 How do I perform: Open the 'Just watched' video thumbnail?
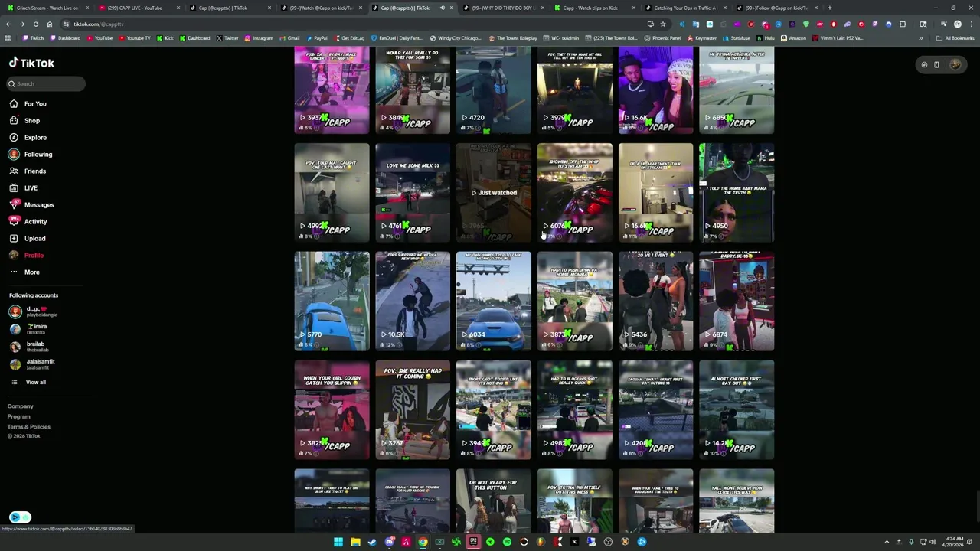[494, 192]
